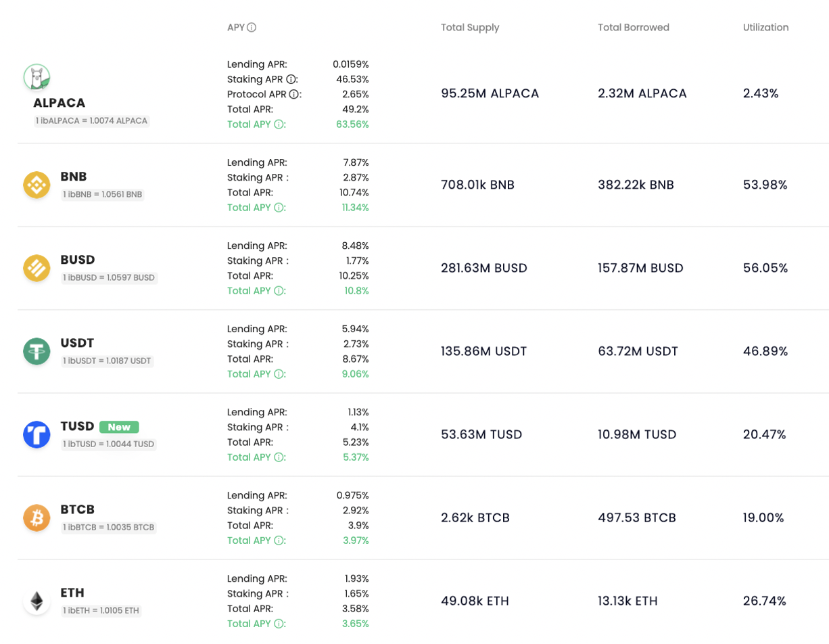Click the 708.01k BNB supply value

pos(477,185)
